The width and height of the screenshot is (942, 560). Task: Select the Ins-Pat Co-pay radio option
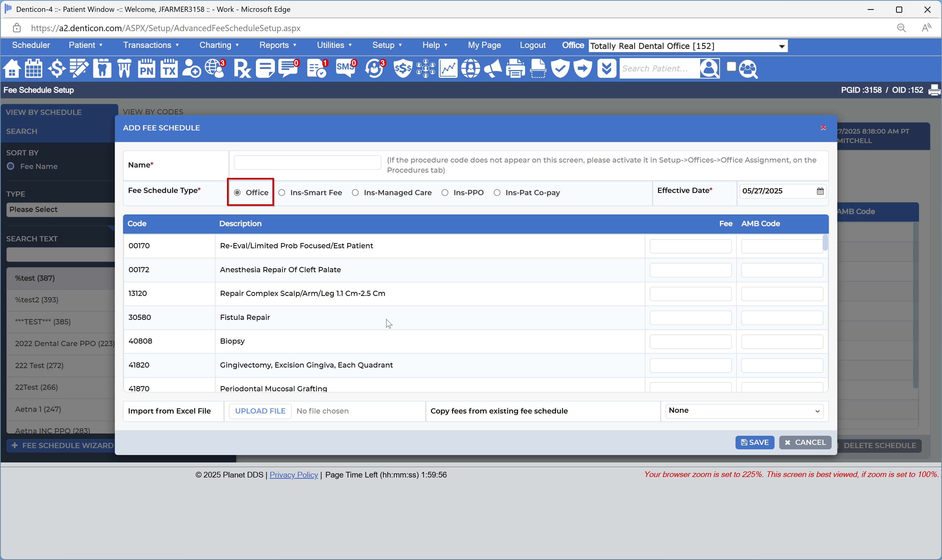tap(497, 193)
